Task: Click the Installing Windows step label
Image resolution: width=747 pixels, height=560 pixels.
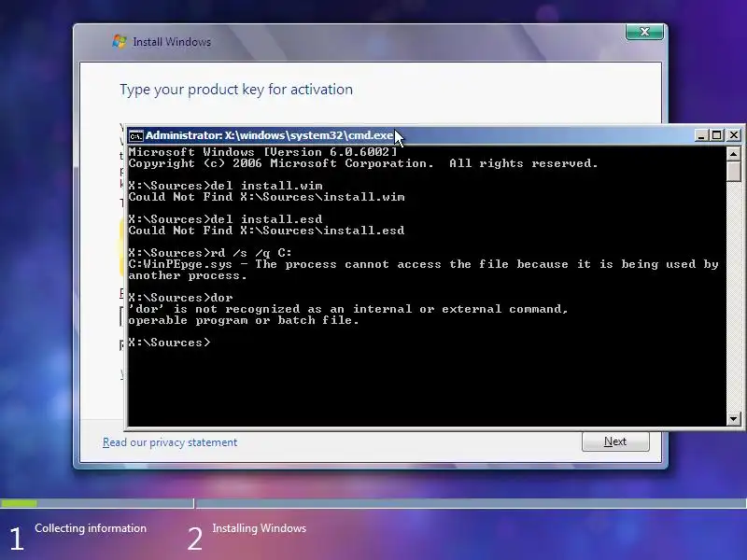Action: point(260,528)
